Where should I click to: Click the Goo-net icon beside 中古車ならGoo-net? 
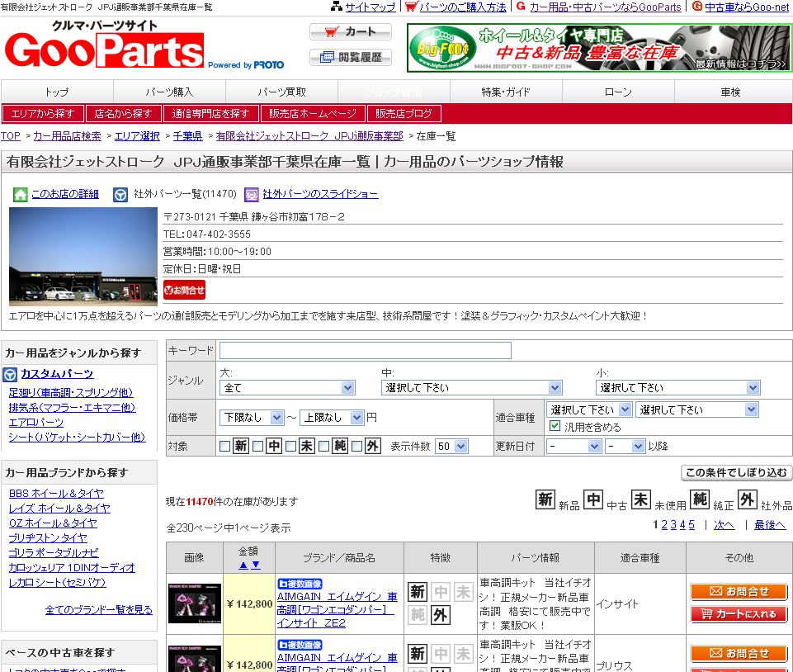pos(697,6)
